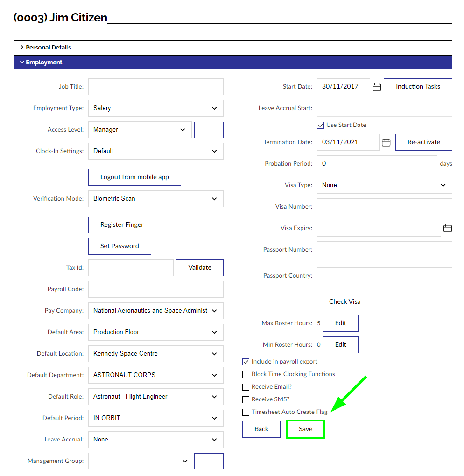Enable the Receive SMS? checkbox

tap(246, 399)
